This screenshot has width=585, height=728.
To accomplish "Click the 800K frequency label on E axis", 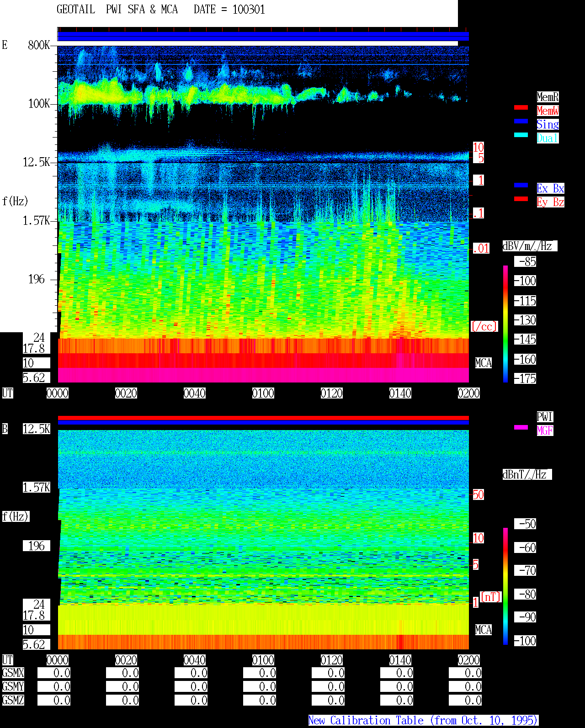I will point(39,45).
